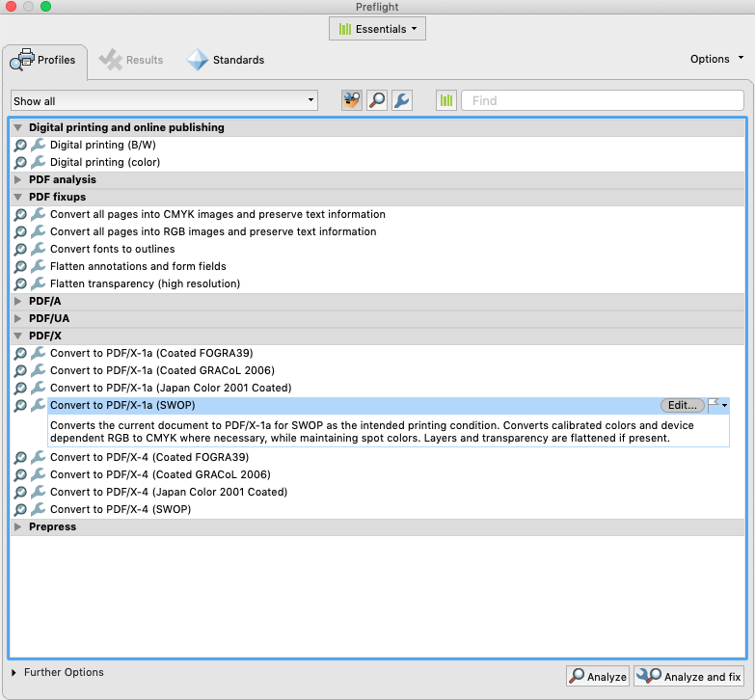Click Edit... button on SWOP profile
The width and height of the screenshot is (755, 700).
coord(683,405)
